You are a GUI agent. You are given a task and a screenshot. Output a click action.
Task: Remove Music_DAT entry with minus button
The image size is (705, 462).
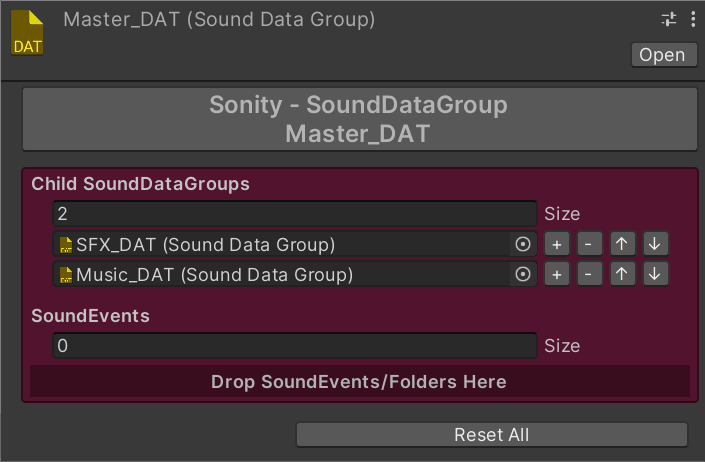(590, 274)
